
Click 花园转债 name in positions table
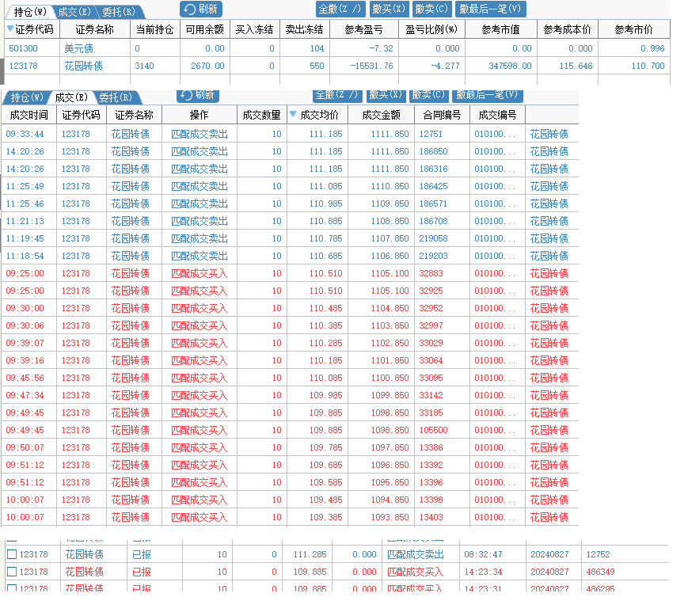tap(84, 66)
